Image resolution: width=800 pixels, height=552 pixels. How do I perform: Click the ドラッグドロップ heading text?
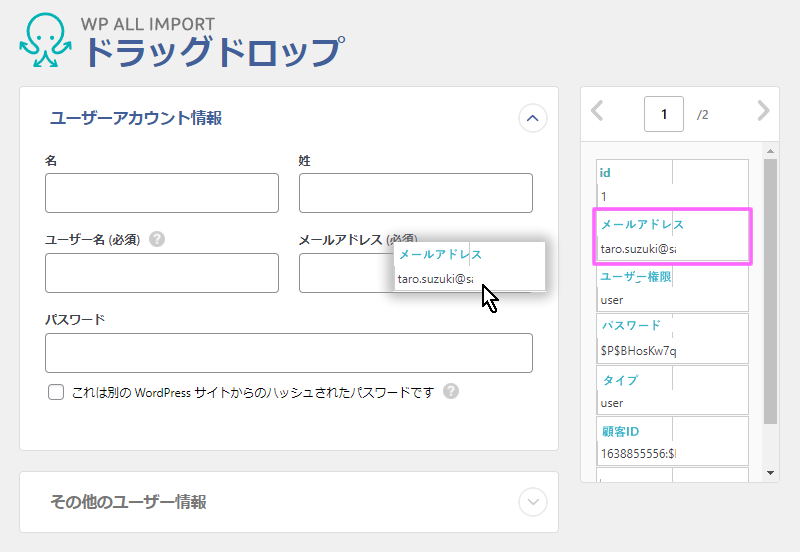coord(214,52)
